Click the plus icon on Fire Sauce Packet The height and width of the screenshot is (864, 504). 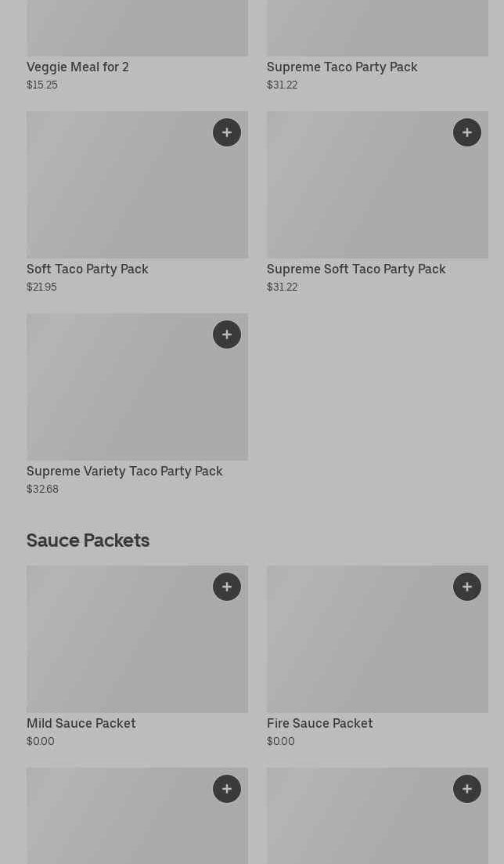pos(466,587)
